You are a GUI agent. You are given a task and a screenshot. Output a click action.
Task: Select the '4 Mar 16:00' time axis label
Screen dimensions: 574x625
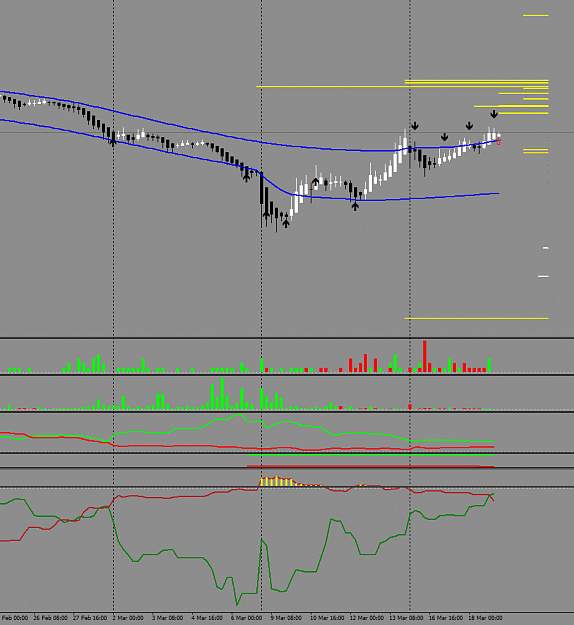207,618
